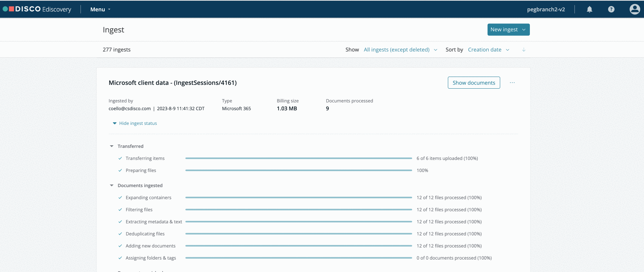Viewport: 644px width, 272px height.
Task: Click the help question mark icon
Action: [611, 9]
